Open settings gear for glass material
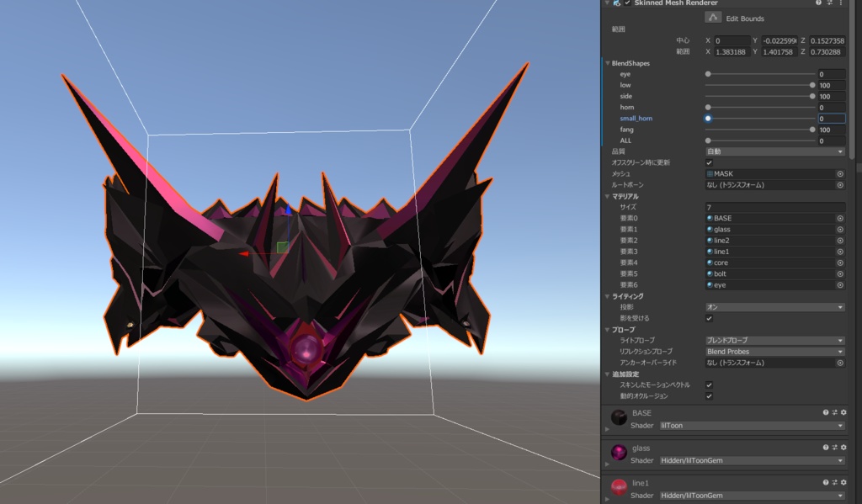 [x=843, y=448]
